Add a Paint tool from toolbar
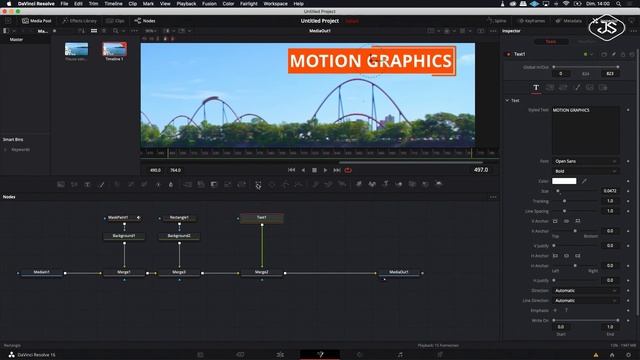The width and height of the screenshot is (640, 360). tap(101, 184)
